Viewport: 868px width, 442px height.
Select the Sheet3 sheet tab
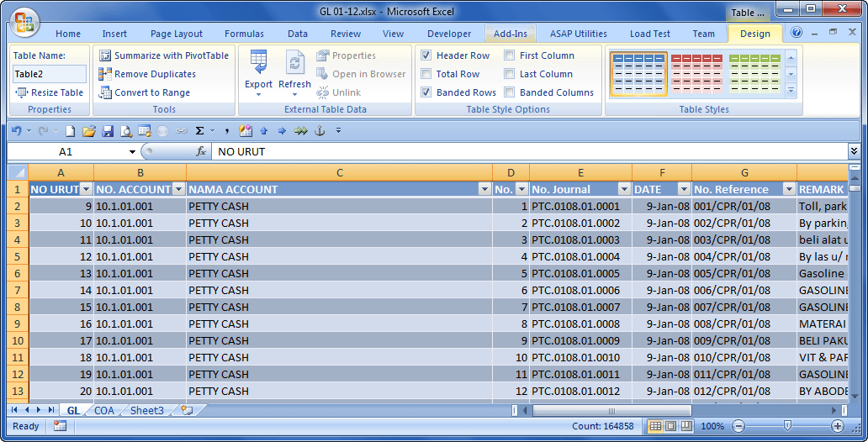coord(147,410)
